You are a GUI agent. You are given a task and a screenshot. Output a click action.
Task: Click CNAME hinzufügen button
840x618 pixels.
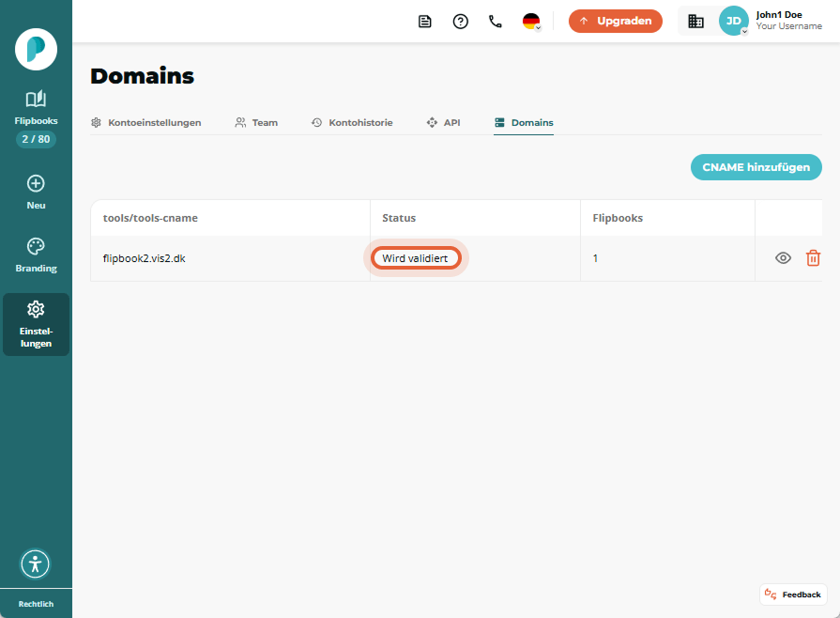[x=756, y=167]
